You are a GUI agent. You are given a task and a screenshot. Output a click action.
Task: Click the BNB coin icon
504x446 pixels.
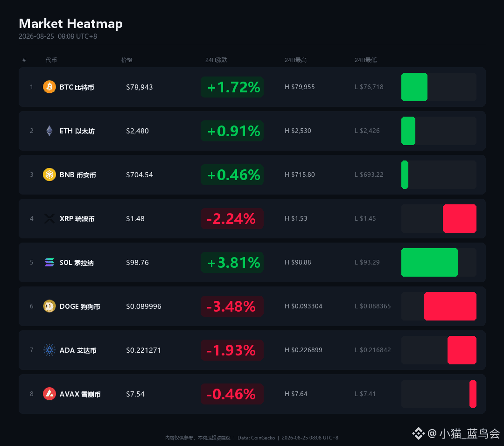49,174
